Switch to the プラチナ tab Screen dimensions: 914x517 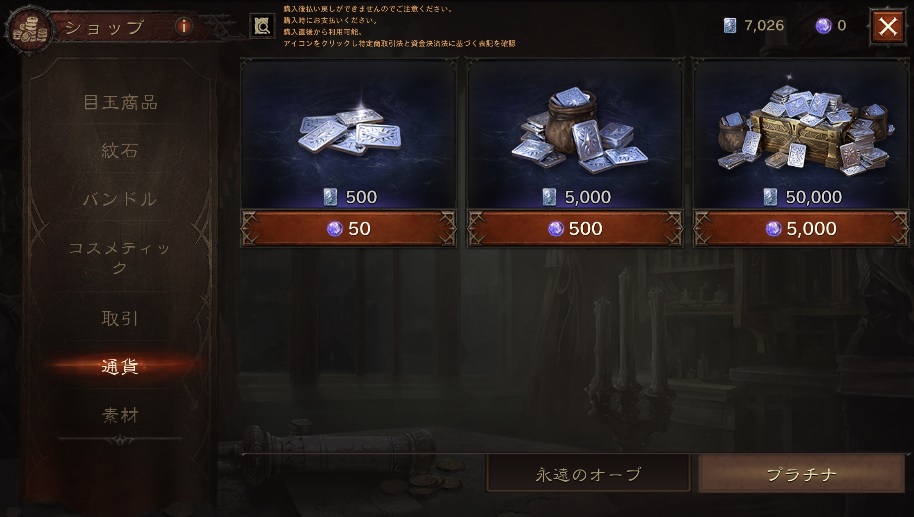[801, 474]
